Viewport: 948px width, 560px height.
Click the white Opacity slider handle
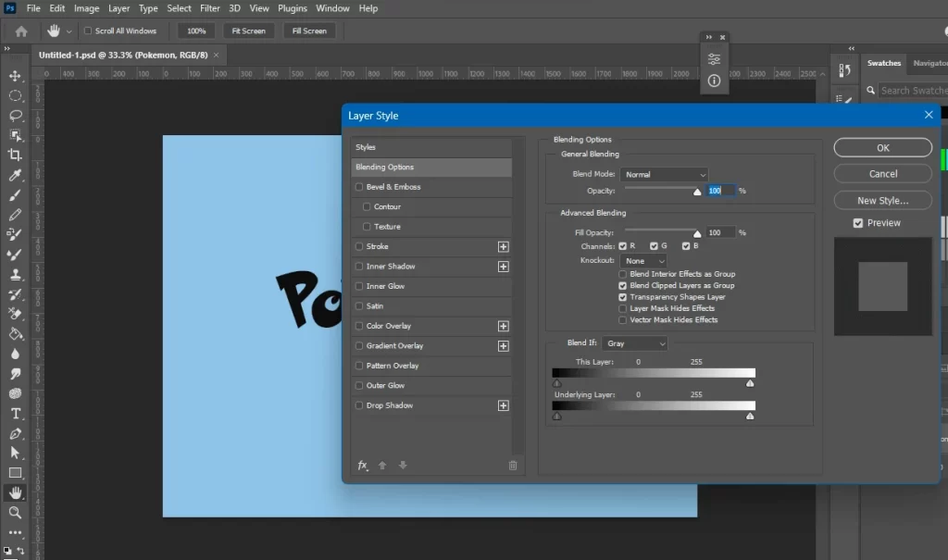tap(696, 191)
